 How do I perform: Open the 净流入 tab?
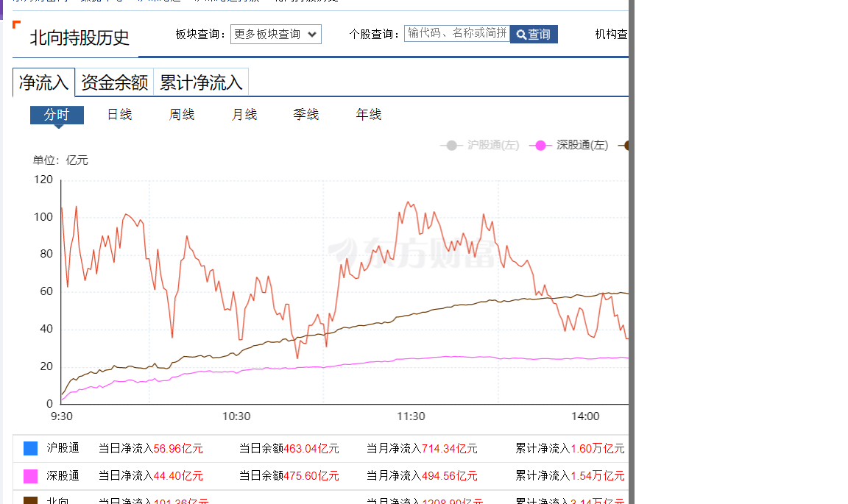click(43, 82)
